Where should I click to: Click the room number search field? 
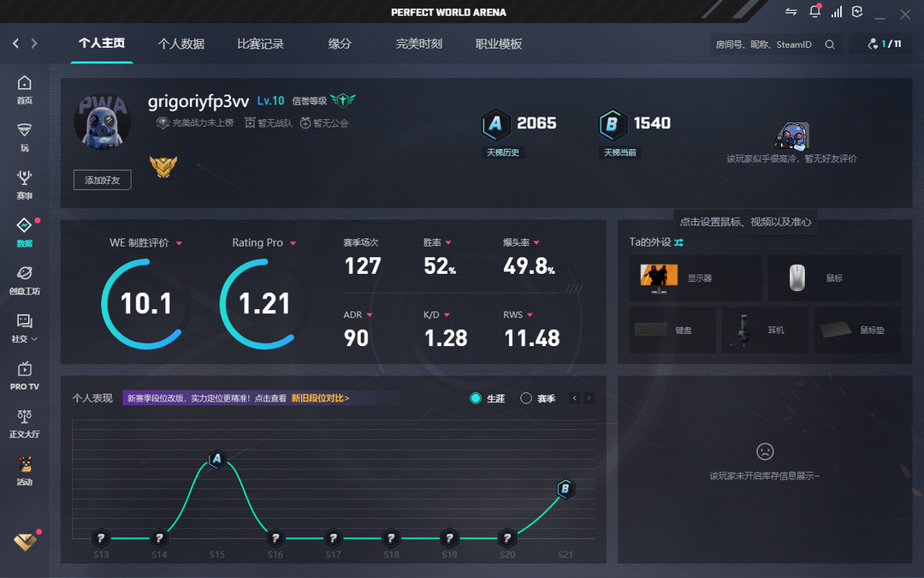coord(766,45)
